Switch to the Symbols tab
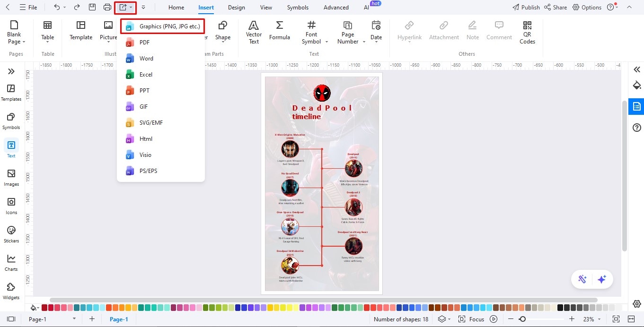Image resolution: width=644 pixels, height=327 pixels. click(298, 8)
